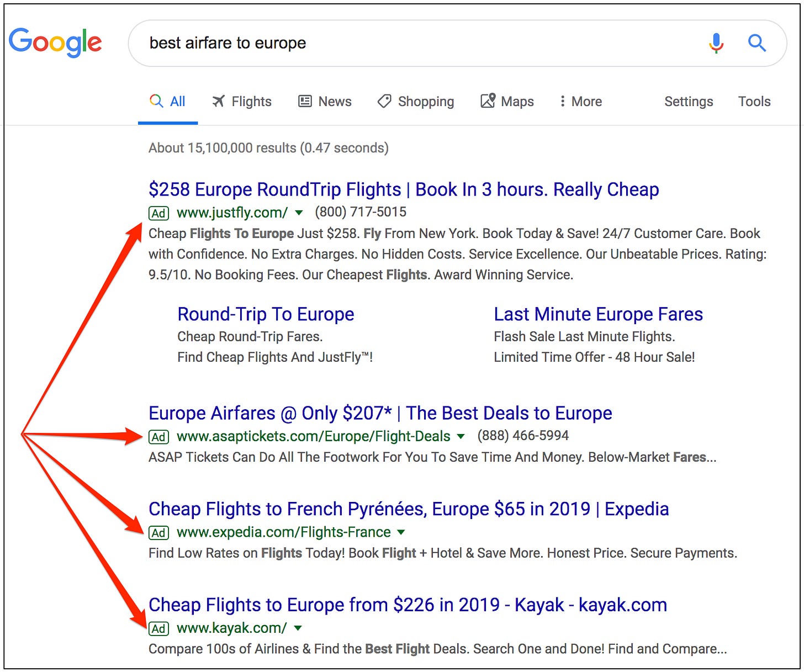Open the Kayak Cheap Flights to Europe result
The width and height of the screenshot is (804, 672).
click(x=408, y=605)
